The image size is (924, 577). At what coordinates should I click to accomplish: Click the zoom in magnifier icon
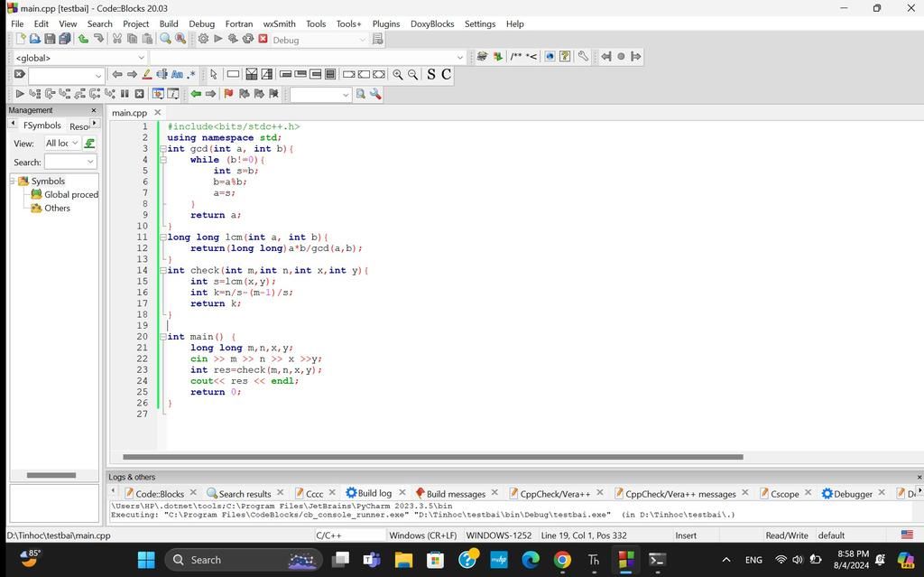pyautogui.click(x=398, y=74)
